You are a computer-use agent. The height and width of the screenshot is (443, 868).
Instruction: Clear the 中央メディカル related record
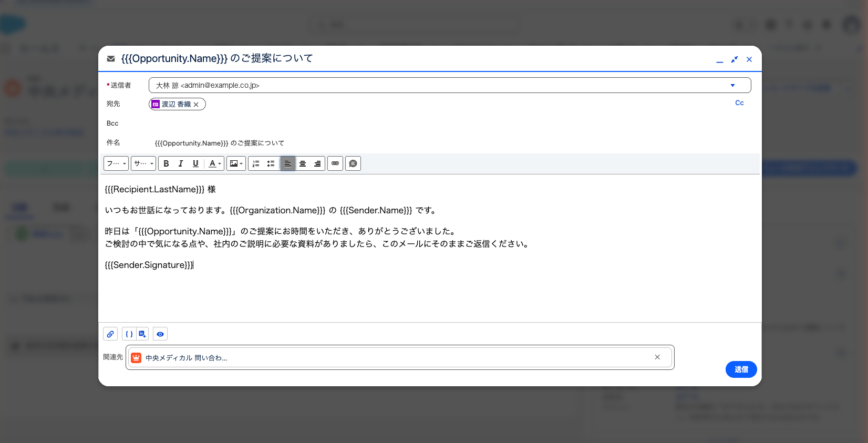657,357
